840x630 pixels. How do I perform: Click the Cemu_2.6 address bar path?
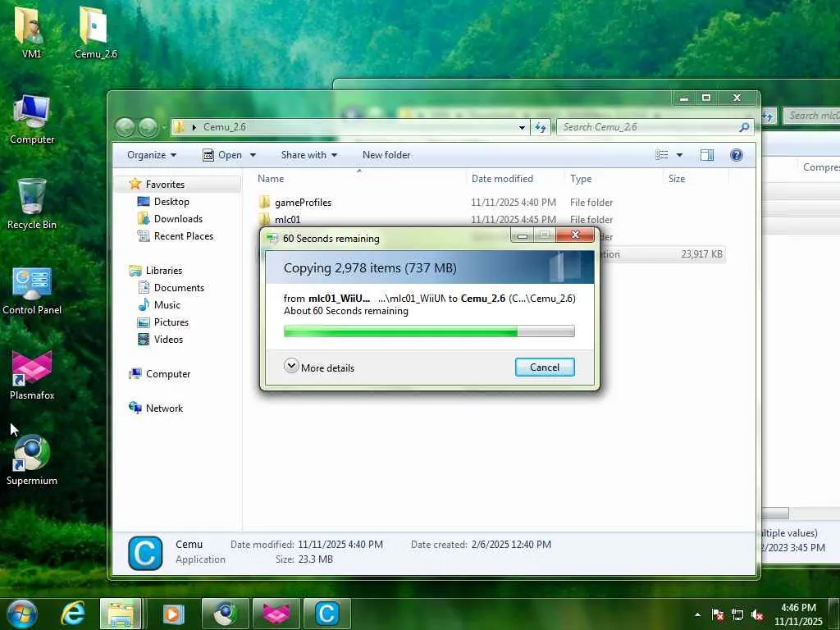[x=225, y=127]
